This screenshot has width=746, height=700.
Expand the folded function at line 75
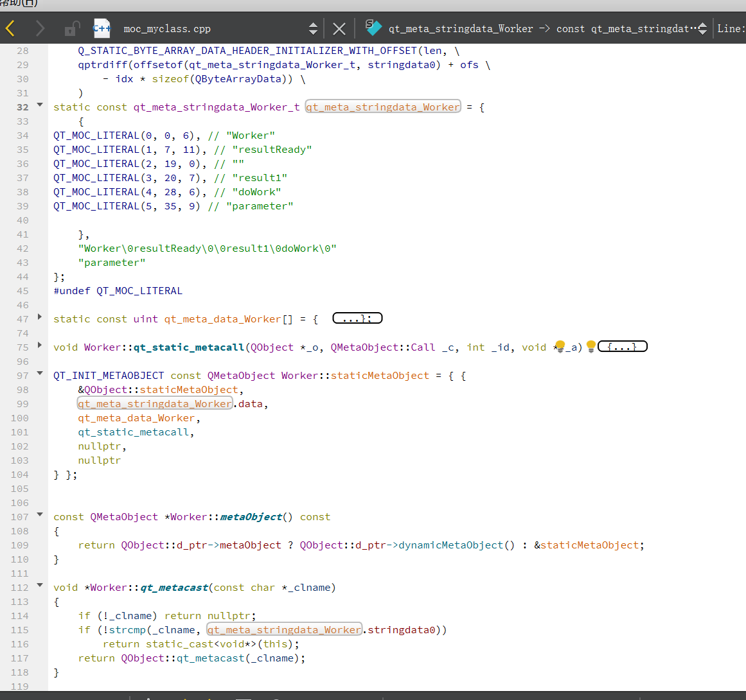point(40,345)
